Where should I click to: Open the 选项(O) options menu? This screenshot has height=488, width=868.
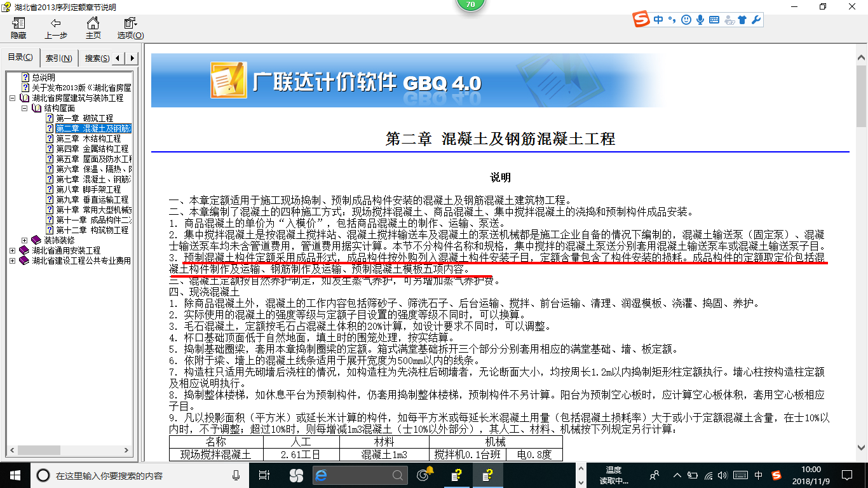(130, 28)
